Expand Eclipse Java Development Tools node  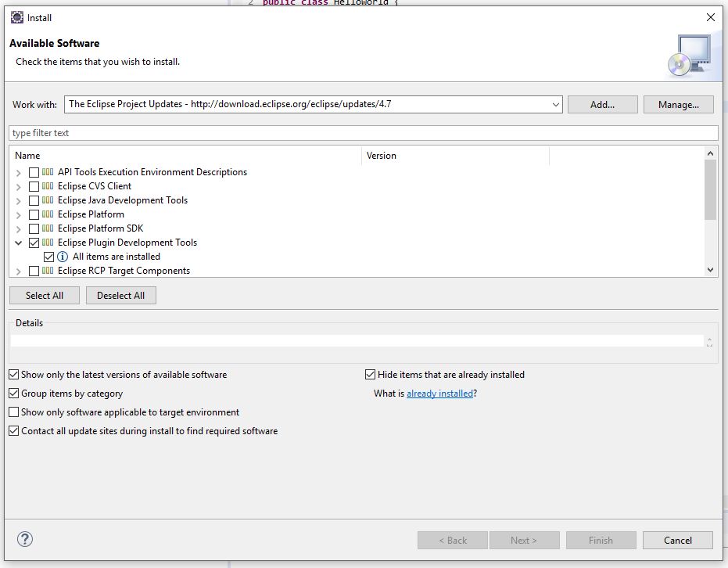point(19,201)
